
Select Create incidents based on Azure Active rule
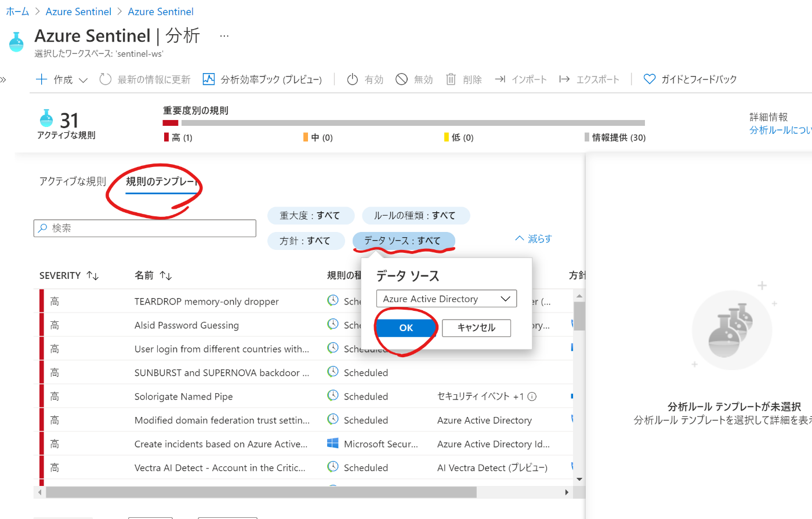(x=221, y=444)
